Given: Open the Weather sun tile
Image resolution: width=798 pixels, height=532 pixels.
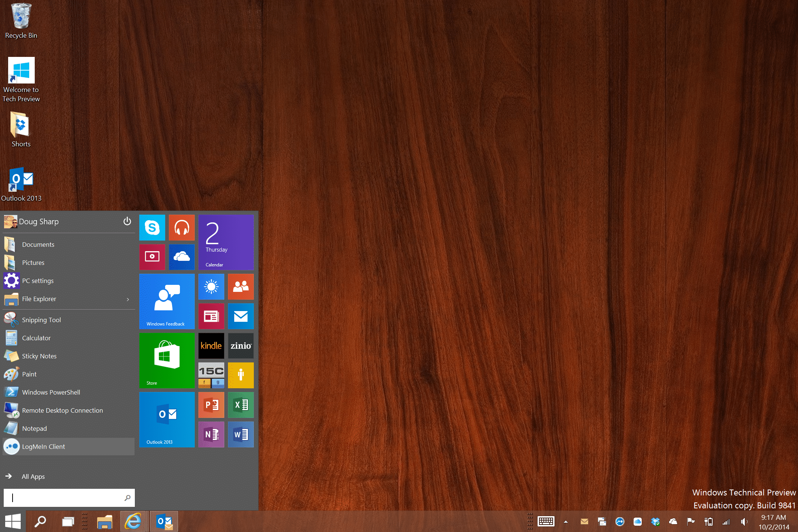Looking at the screenshot, I should pyautogui.click(x=211, y=287).
